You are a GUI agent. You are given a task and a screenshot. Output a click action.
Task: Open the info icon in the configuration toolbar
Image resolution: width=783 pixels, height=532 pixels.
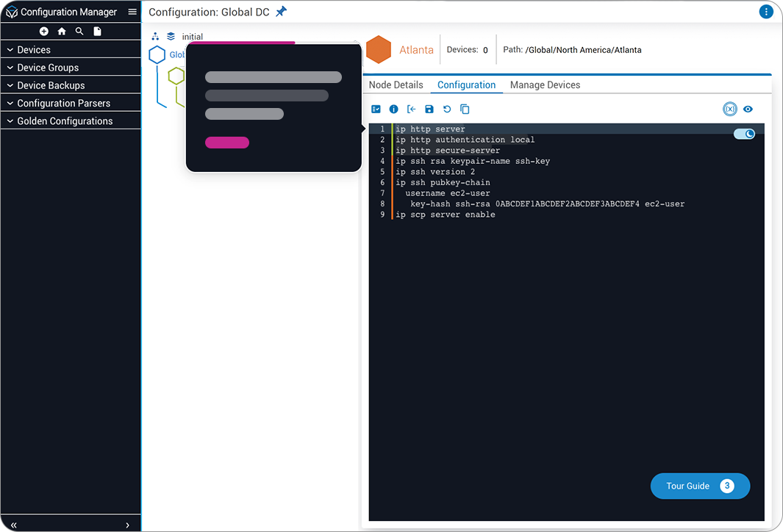coord(393,109)
